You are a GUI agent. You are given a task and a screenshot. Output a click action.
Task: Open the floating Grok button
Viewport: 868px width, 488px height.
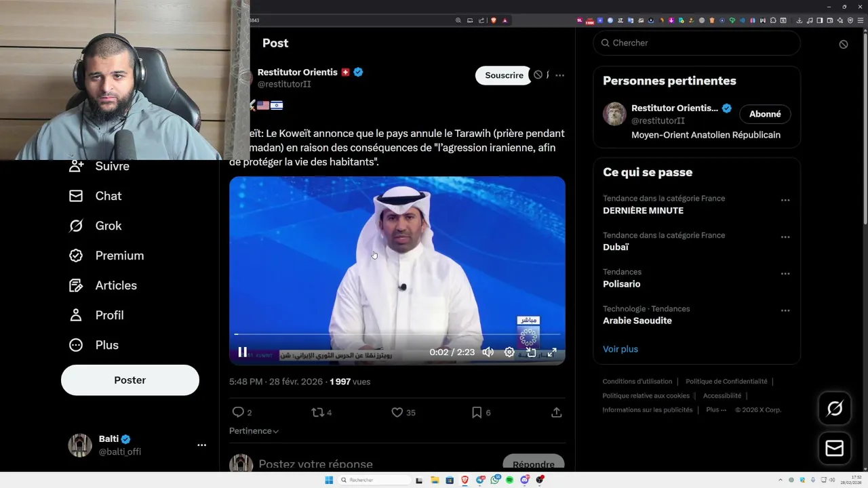click(x=835, y=408)
